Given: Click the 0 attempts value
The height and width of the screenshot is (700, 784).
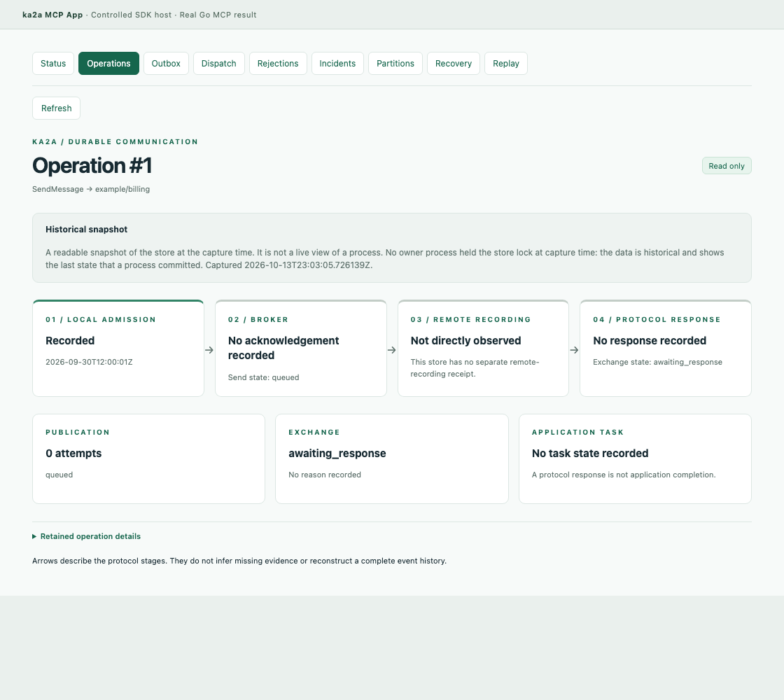Looking at the screenshot, I should point(73,454).
